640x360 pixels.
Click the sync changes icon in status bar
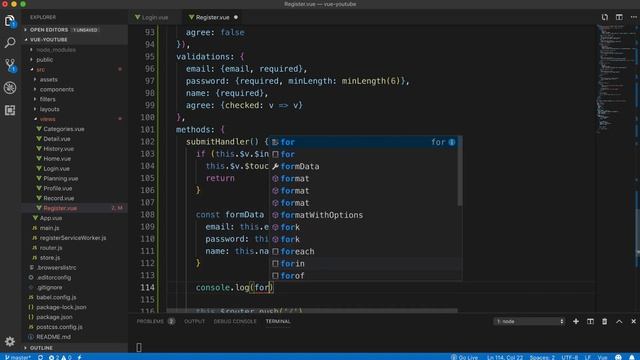pyautogui.click(x=40, y=357)
